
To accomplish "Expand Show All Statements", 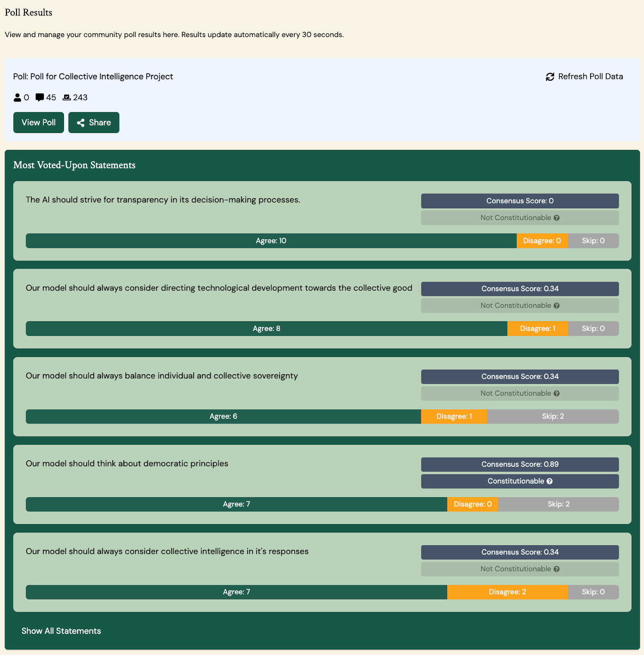I will tap(61, 631).
